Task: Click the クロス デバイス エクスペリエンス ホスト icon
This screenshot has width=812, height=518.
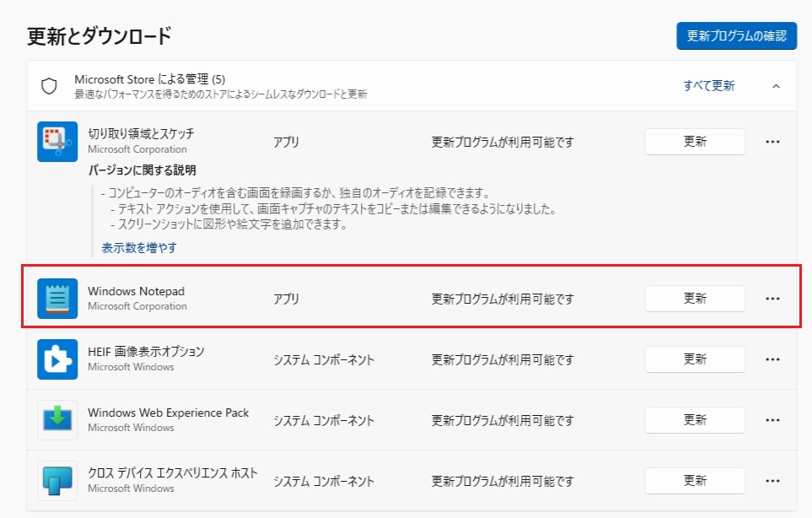Action: point(57,480)
